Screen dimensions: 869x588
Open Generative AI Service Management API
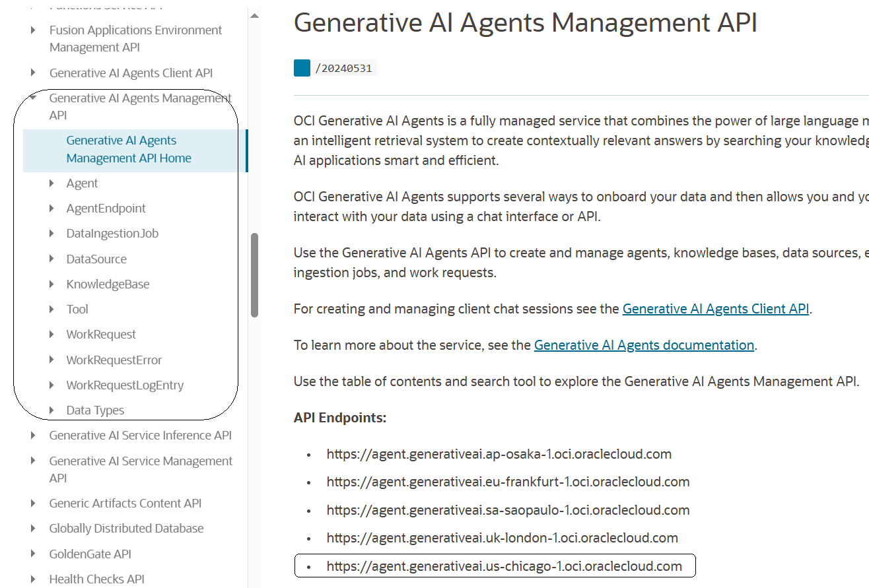141,470
